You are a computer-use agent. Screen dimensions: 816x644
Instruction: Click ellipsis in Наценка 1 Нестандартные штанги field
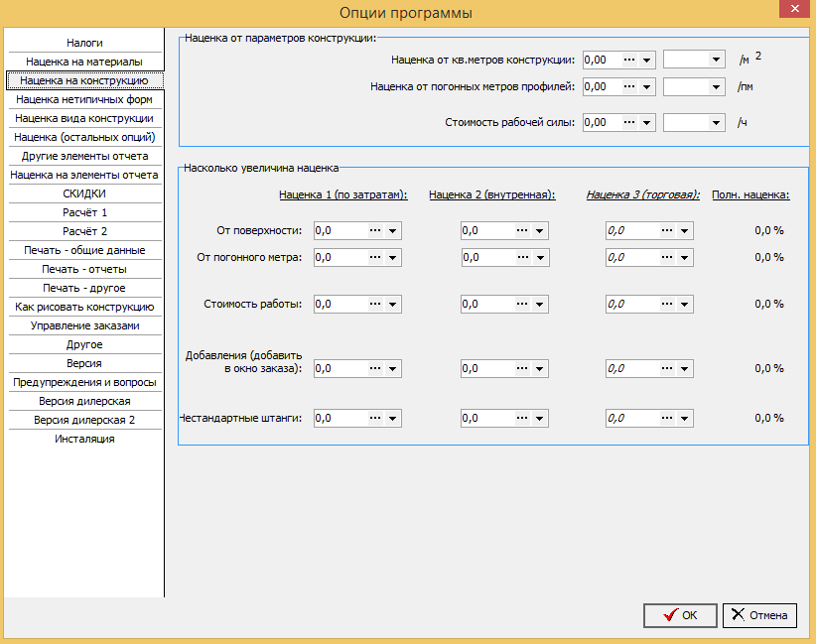pyautogui.click(x=375, y=418)
